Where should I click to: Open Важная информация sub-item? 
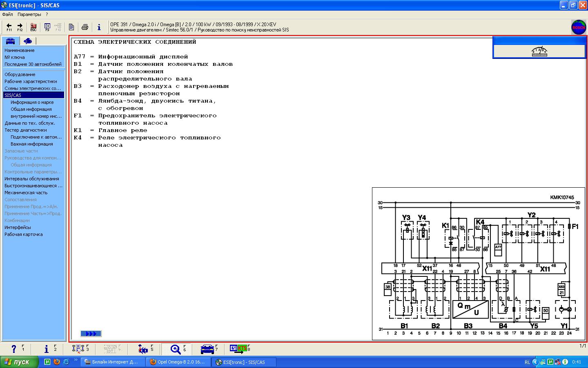pyautogui.click(x=32, y=144)
